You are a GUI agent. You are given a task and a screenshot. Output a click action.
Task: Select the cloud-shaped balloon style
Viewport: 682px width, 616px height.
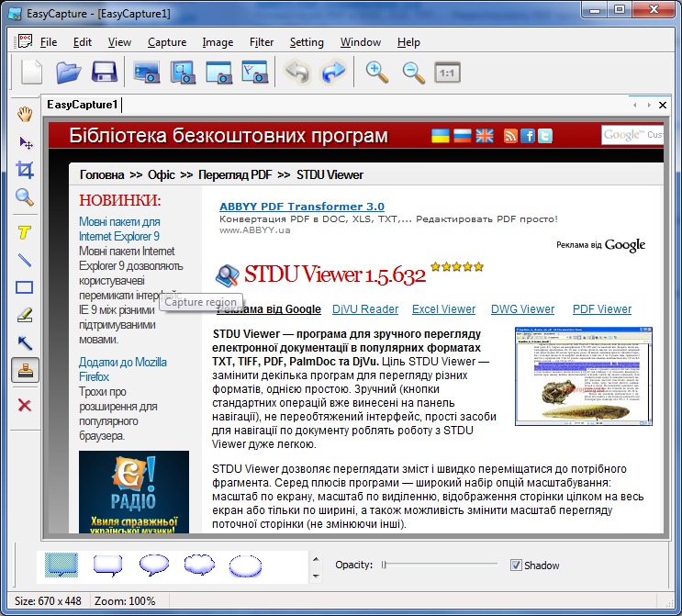199,566
